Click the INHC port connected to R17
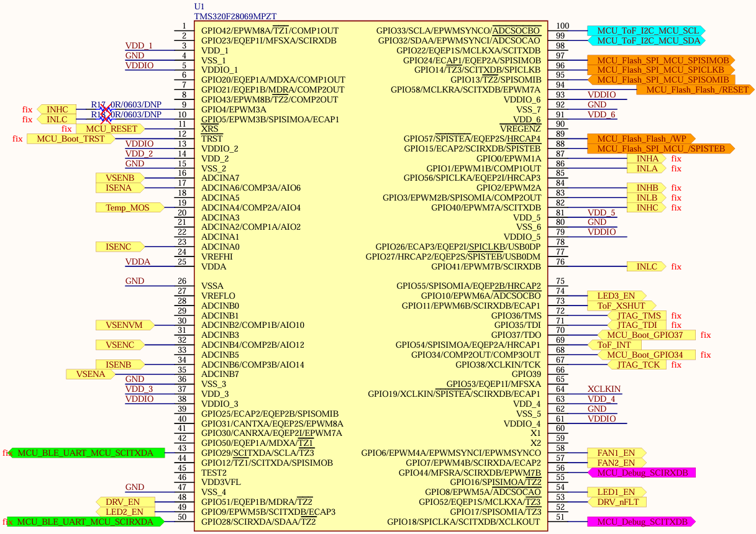 57,109
